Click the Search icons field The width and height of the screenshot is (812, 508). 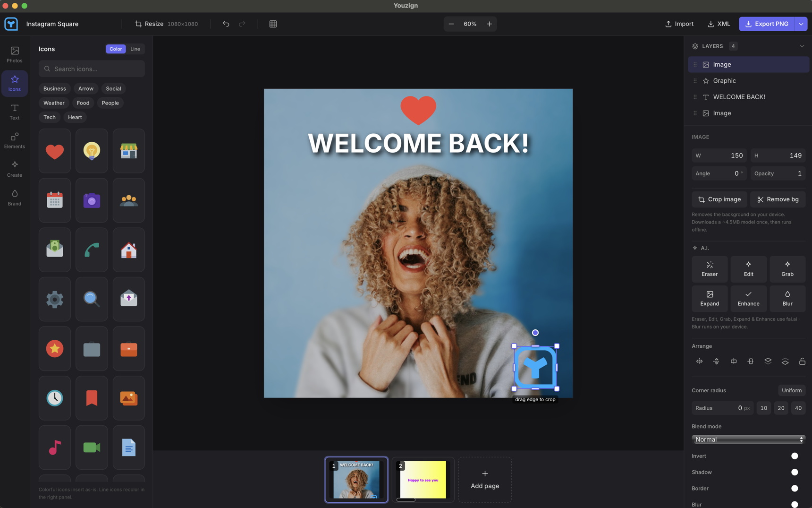pos(92,69)
